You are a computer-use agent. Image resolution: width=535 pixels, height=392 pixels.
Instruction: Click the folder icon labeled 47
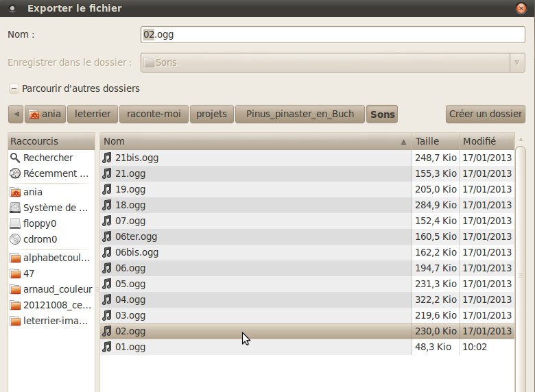tap(15, 273)
